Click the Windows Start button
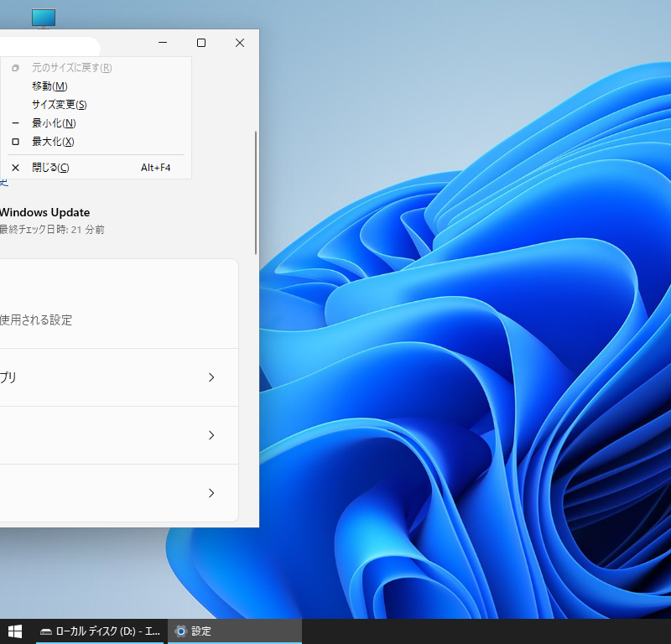The image size is (671, 644). 15,631
